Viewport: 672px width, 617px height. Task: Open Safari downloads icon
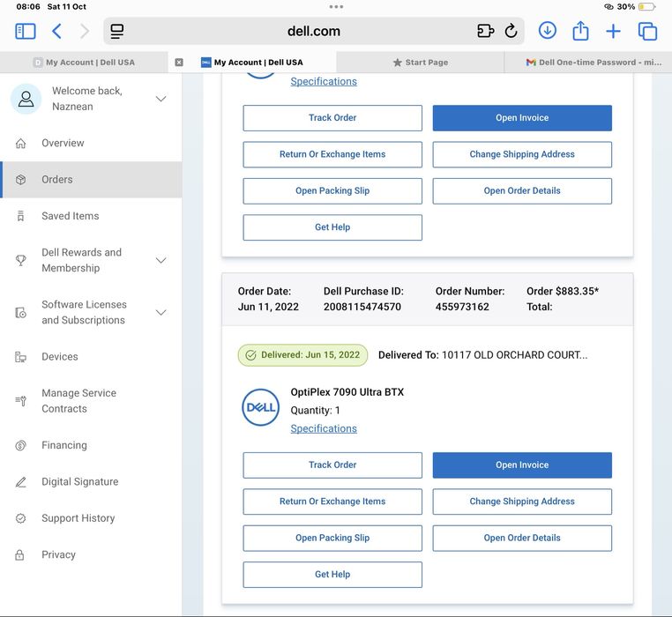pos(548,31)
